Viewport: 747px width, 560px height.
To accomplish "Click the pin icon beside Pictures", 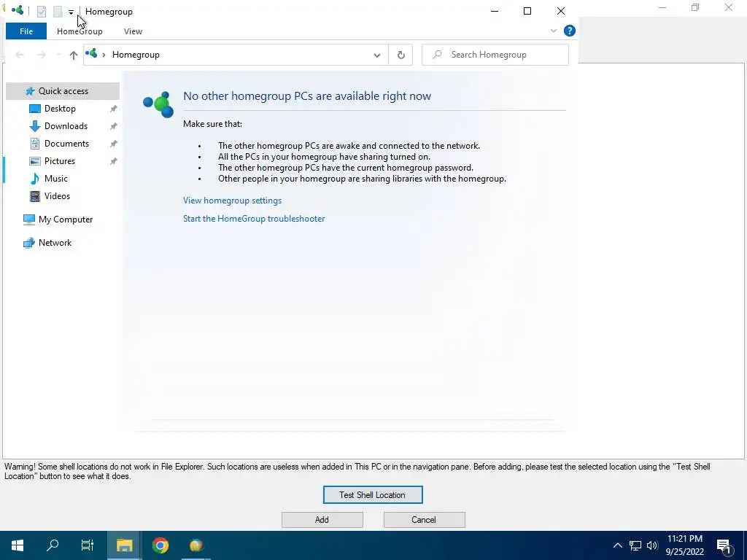I will (x=113, y=161).
